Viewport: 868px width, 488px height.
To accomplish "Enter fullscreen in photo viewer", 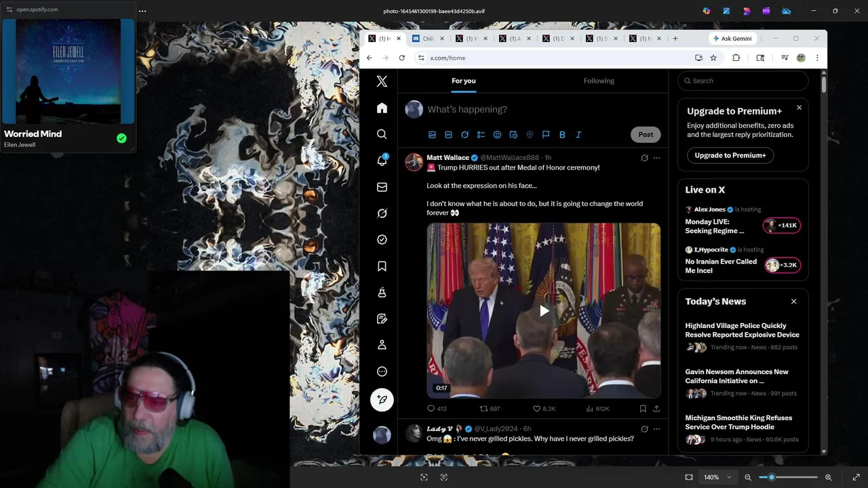I will coord(856,477).
